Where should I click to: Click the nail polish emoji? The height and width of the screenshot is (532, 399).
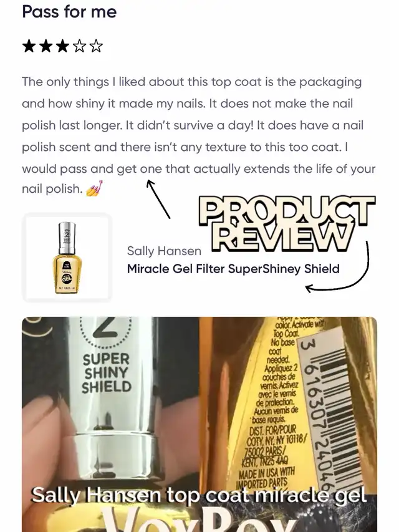point(94,188)
